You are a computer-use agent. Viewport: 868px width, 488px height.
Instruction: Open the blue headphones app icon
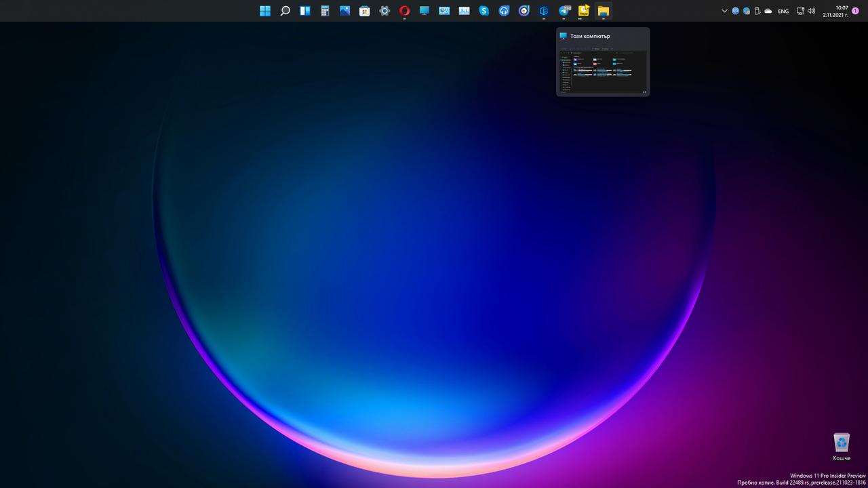click(x=504, y=11)
